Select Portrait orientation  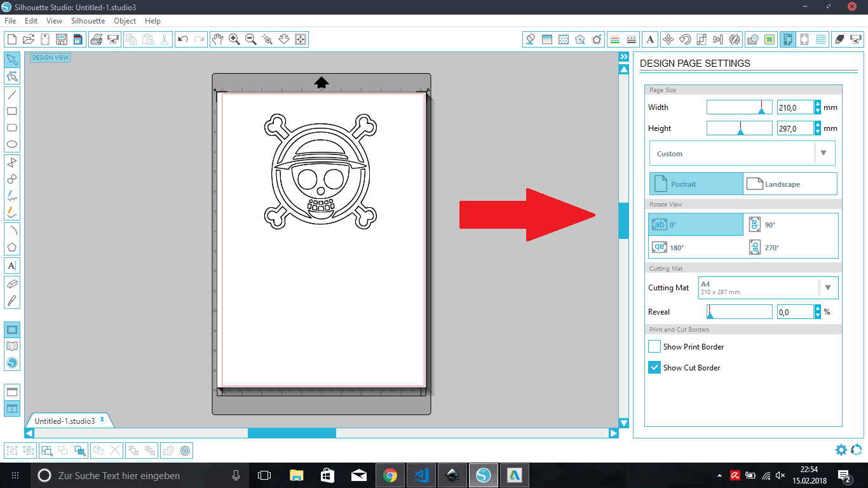[696, 184]
